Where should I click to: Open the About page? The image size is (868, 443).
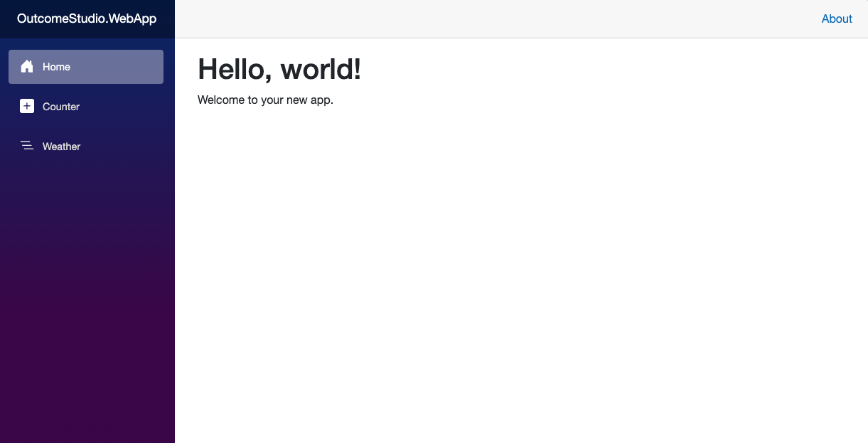[x=837, y=18]
